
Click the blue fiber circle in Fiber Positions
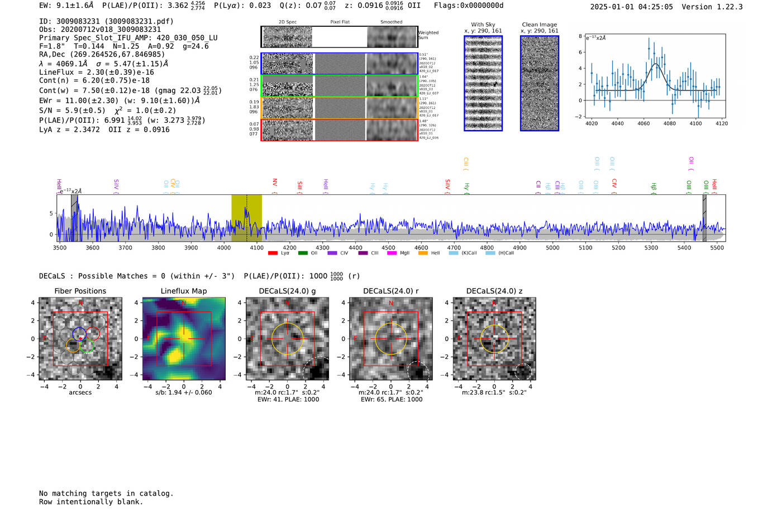click(x=80, y=335)
